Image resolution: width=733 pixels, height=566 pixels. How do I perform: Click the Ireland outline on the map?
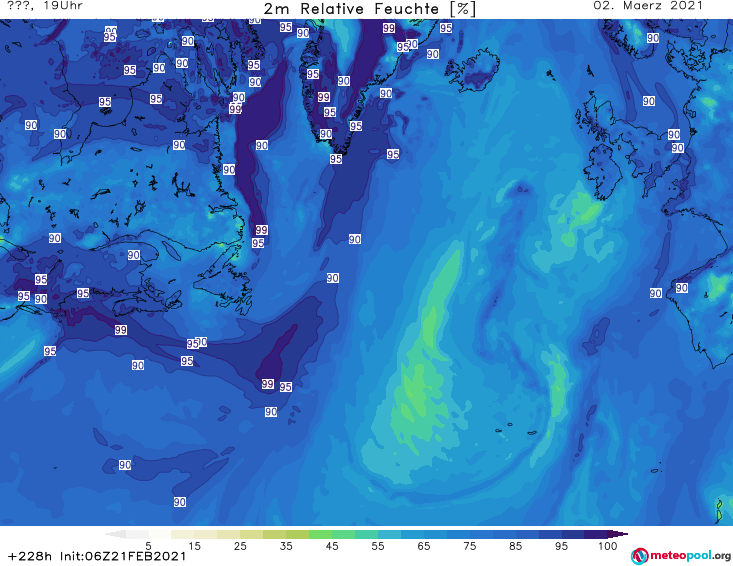(603, 172)
